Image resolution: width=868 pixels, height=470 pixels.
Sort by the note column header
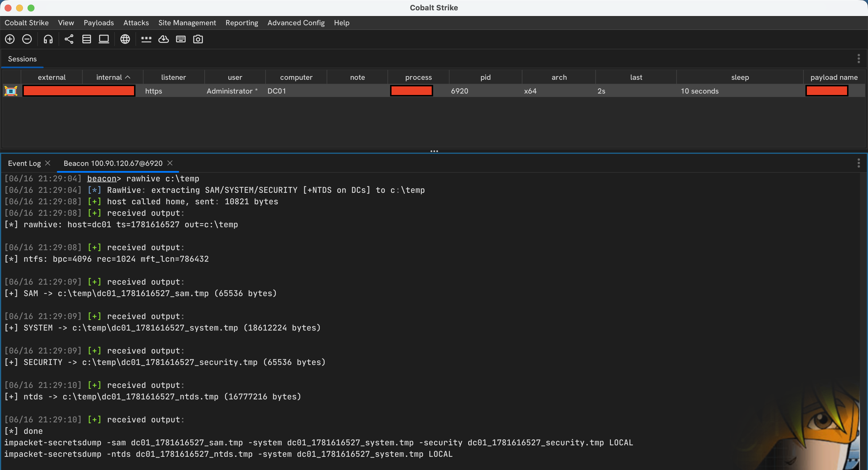[x=358, y=77]
